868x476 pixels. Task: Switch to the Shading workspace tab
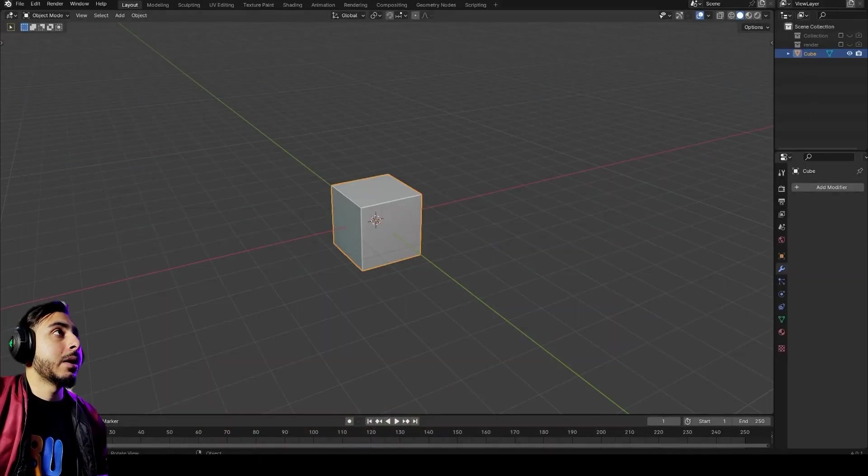click(292, 5)
